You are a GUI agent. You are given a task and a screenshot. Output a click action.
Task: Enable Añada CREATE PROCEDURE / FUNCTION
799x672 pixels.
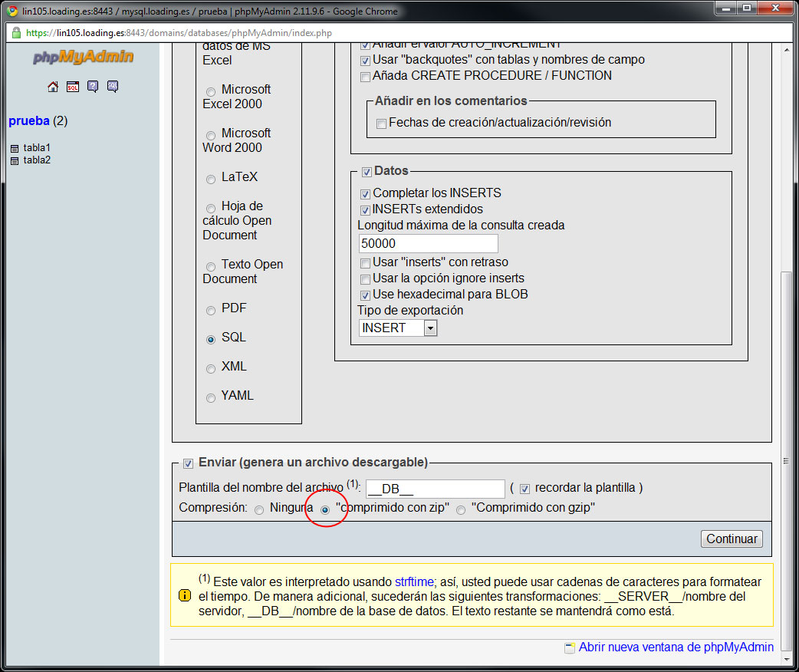(365, 77)
